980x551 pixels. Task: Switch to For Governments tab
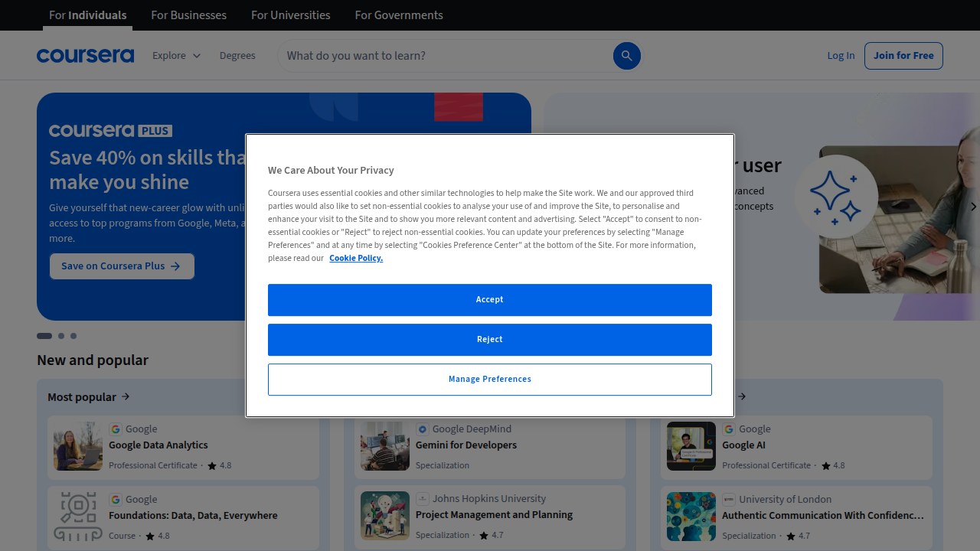[x=399, y=15]
